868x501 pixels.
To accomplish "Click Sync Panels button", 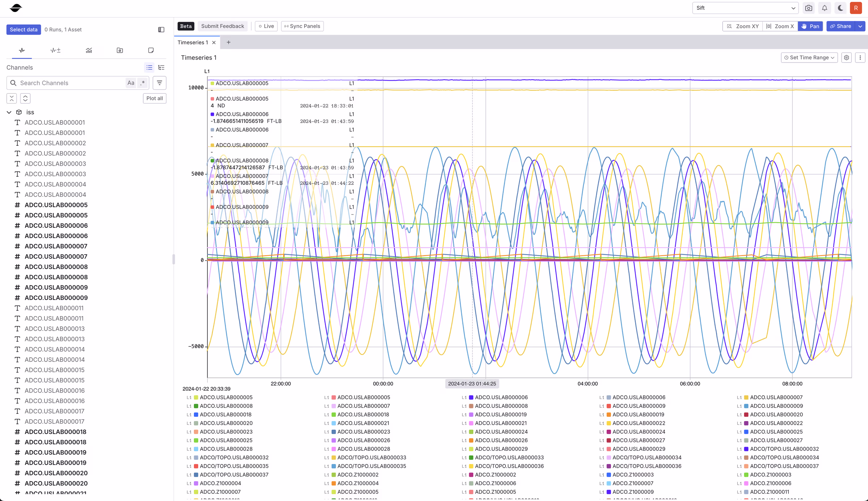I will point(302,26).
